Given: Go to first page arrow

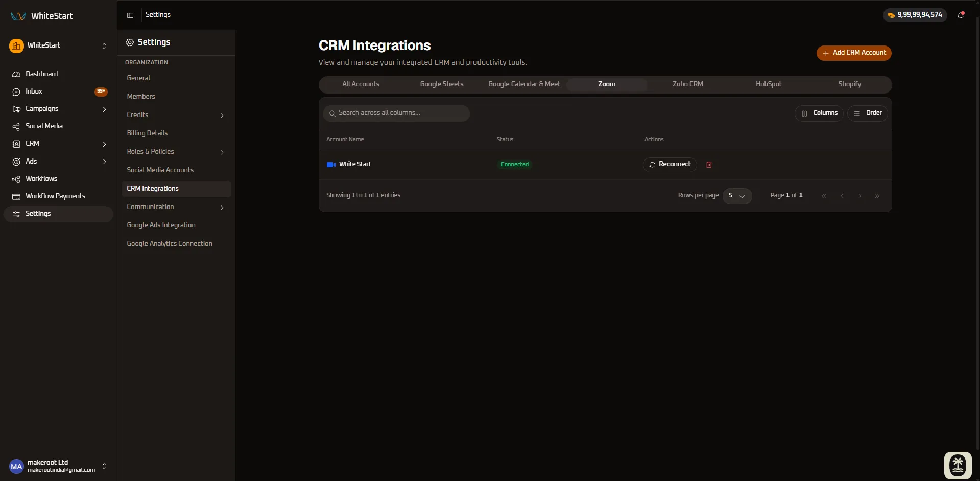Looking at the screenshot, I should [824, 196].
